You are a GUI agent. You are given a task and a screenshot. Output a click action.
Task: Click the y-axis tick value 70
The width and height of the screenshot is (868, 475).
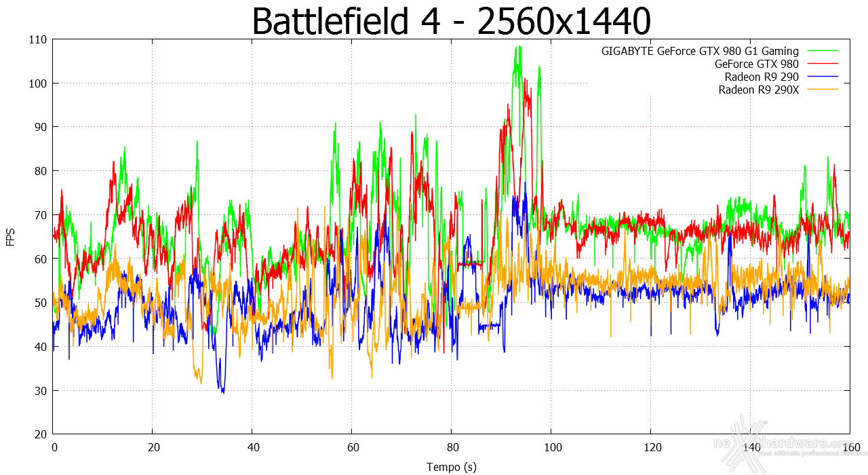(41, 215)
